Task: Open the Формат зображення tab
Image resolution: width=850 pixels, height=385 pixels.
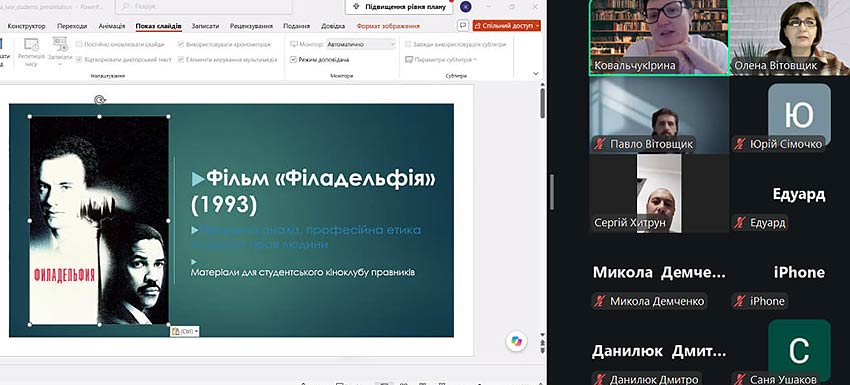Action: 388,26
